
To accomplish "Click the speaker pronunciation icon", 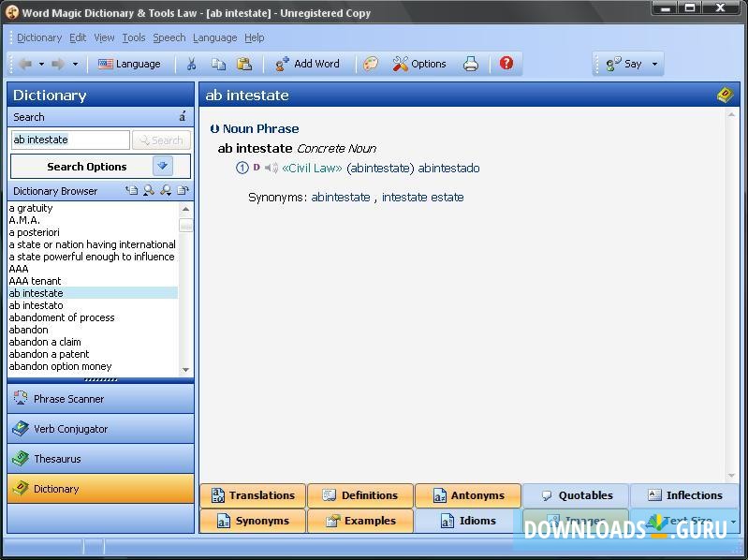I will point(271,168).
